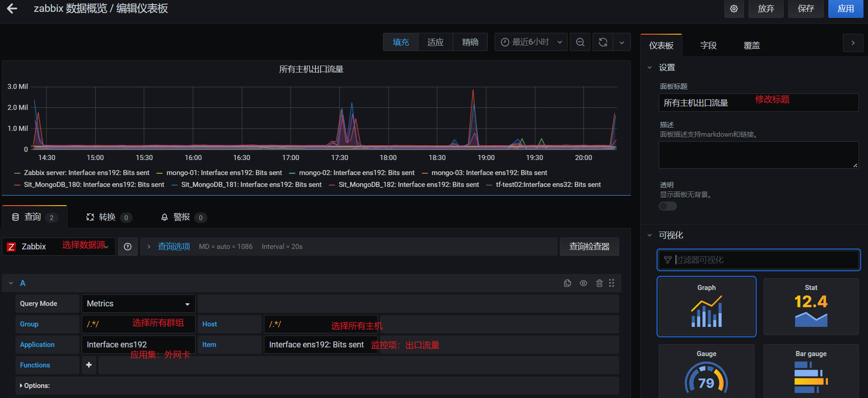Select the Gauge visualization

point(706,371)
